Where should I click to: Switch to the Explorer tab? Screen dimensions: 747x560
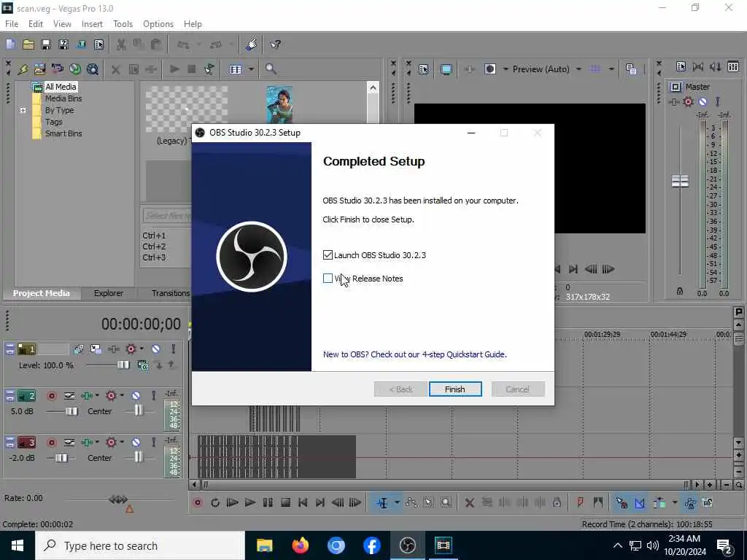tap(109, 293)
